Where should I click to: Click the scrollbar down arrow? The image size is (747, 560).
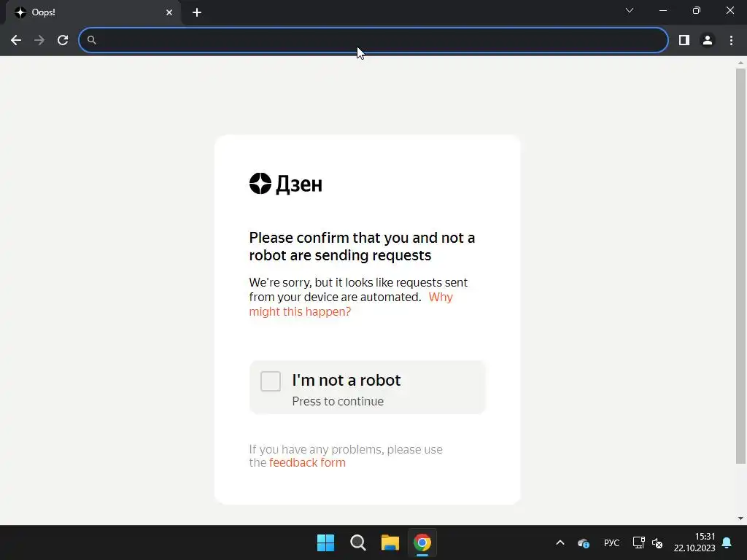coord(740,518)
